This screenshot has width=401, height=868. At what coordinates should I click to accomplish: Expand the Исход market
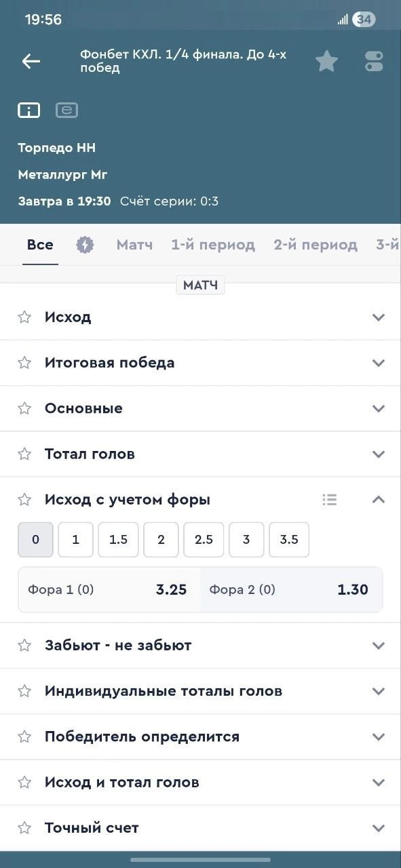pyautogui.click(x=378, y=317)
